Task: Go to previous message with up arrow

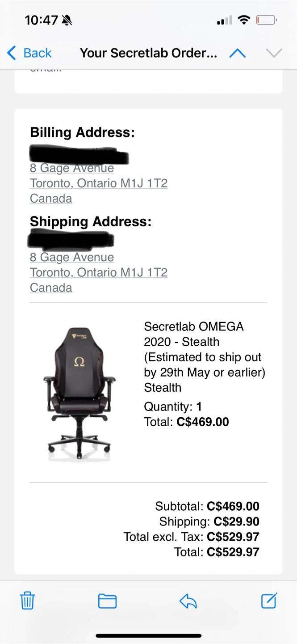Action: (237, 53)
